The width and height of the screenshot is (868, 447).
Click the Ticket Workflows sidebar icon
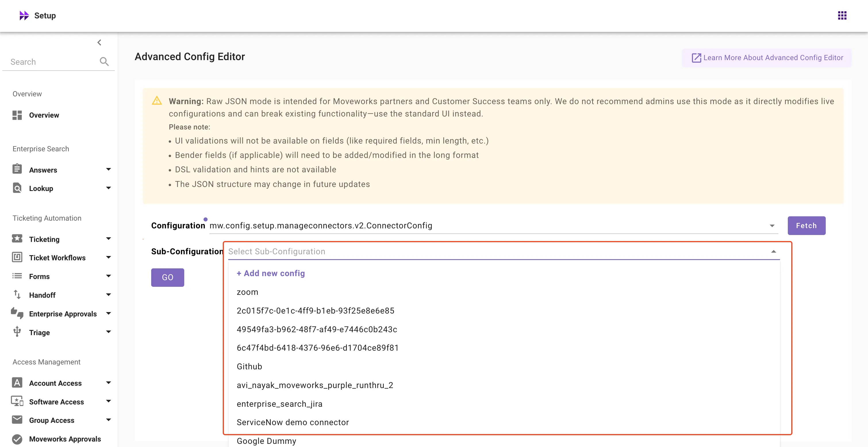(17, 257)
